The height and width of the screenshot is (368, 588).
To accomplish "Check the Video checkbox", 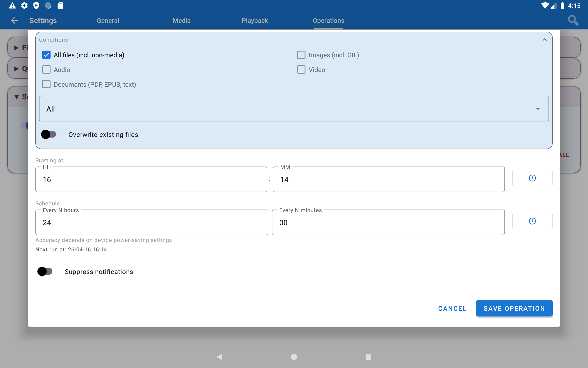I will [301, 70].
